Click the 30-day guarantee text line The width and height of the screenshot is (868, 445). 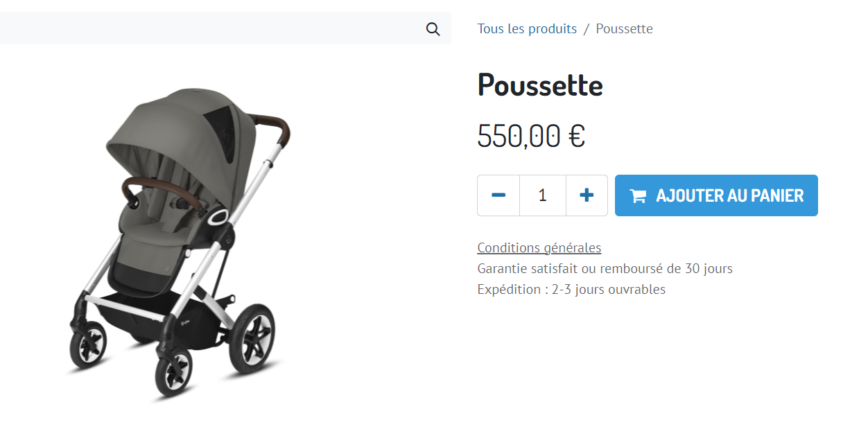(x=605, y=268)
